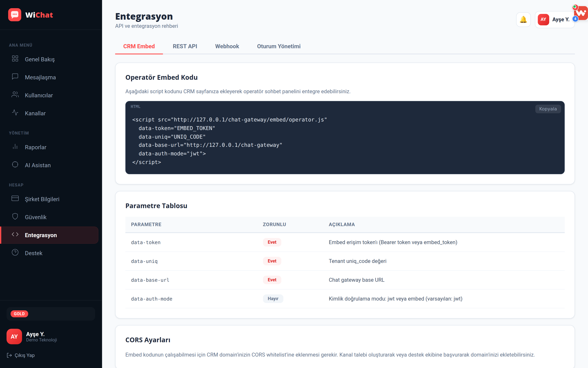
Task: Click the Hayır badge
Action: tap(273, 298)
